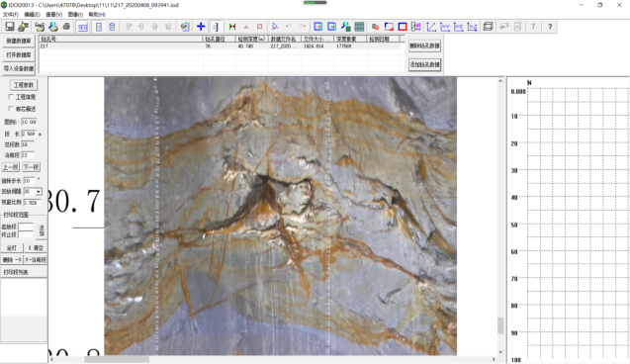Click the 下一段 next segment button

pos(31,167)
